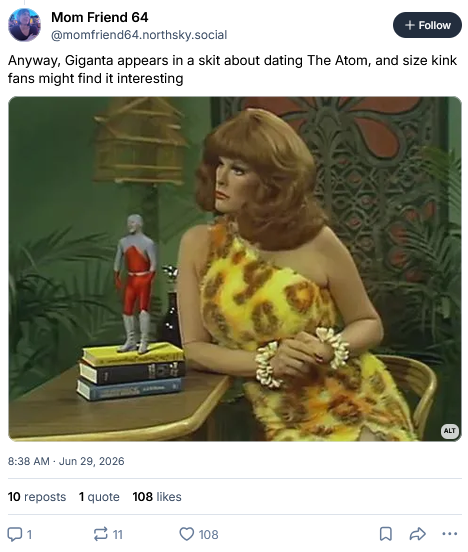Click the reply count beside the bubble icon
The height and width of the screenshot is (552, 468).
(30, 535)
